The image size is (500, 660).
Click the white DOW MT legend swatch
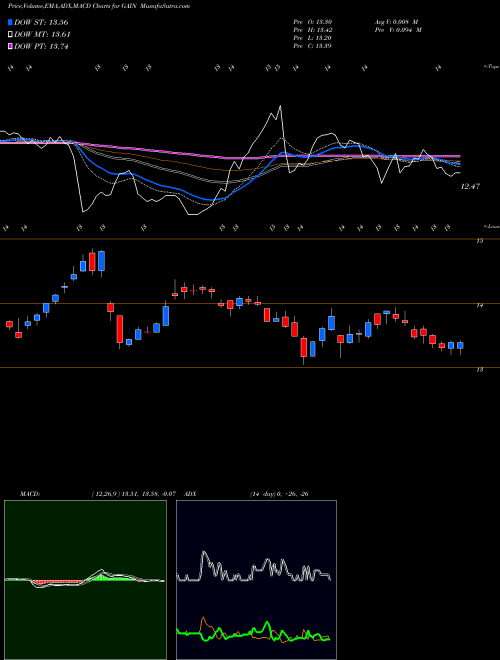pyautogui.click(x=10, y=35)
